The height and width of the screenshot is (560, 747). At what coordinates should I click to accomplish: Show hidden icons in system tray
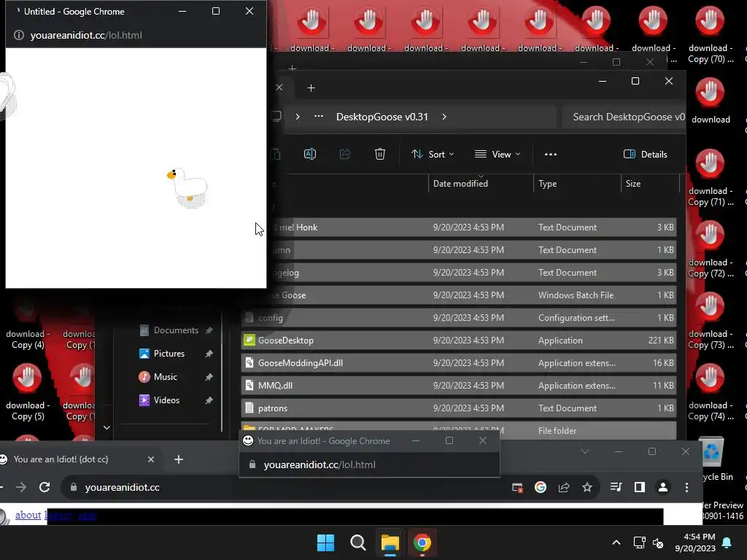616,542
